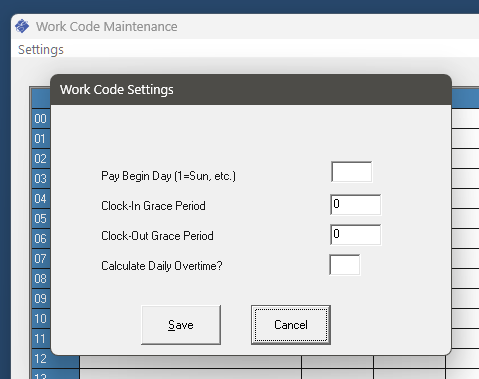Image resolution: width=479 pixels, height=379 pixels.
Task: Select work code row 05
Action: tap(41, 219)
